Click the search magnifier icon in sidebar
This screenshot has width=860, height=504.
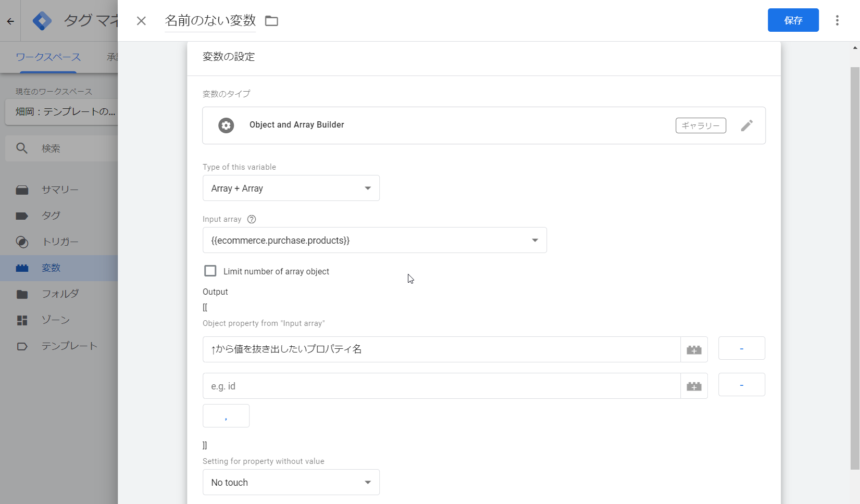coord(22,148)
